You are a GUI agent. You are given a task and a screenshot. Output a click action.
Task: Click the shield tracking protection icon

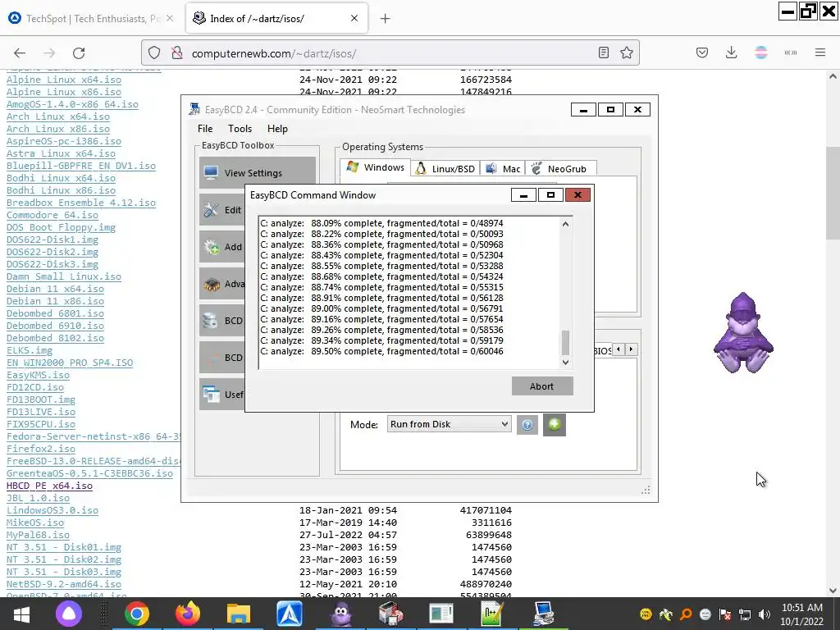[154, 53]
